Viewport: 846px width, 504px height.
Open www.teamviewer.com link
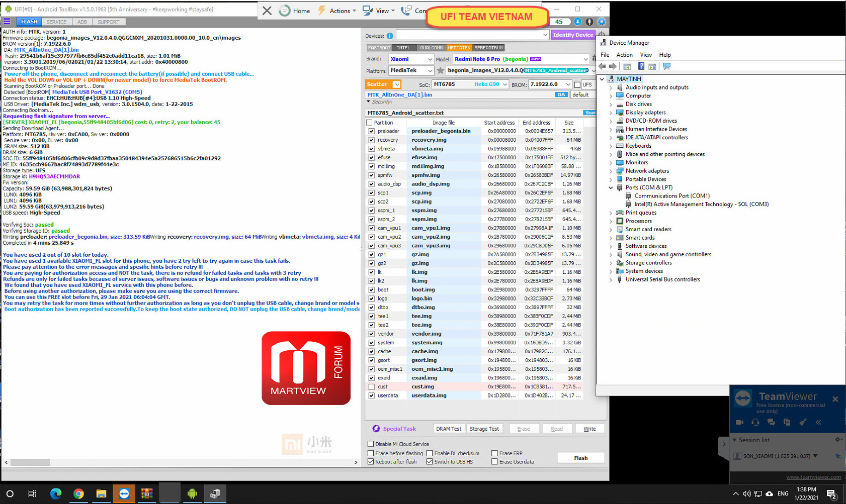[x=813, y=477]
